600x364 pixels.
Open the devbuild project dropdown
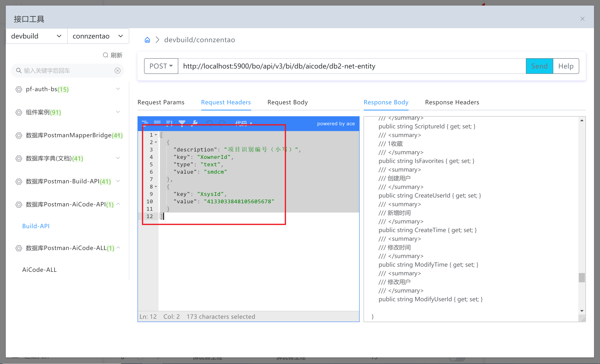36,36
